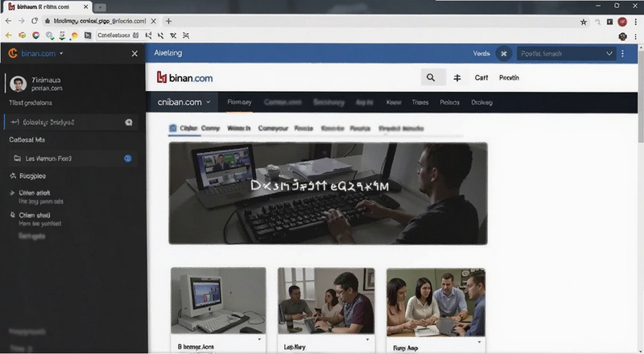Select the 'Chlen ohull' sidebar item
The image size is (644, 354).
coord(35,215)
